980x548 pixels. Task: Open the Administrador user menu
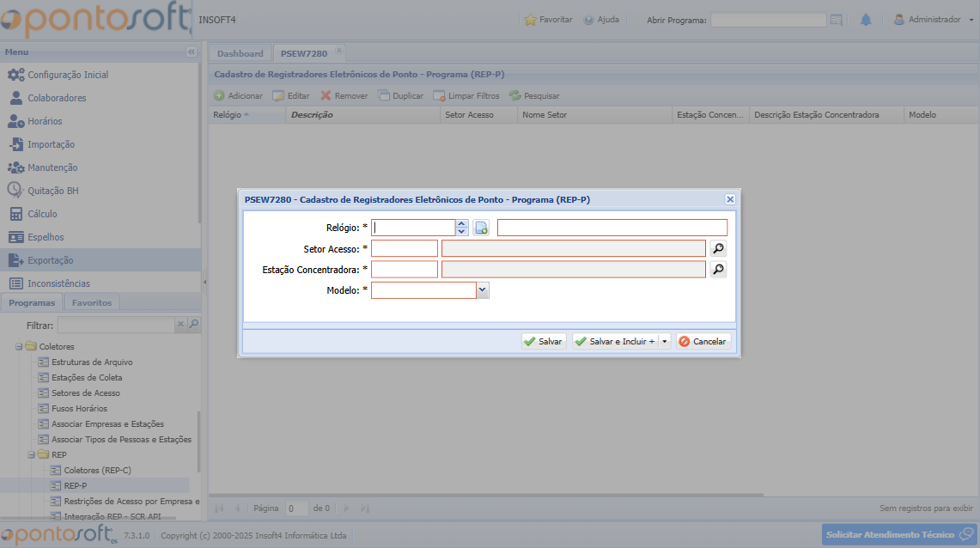pos(928,20)
